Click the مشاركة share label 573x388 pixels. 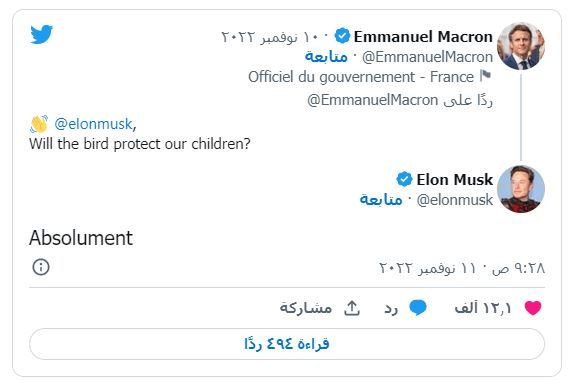(306, 308)
